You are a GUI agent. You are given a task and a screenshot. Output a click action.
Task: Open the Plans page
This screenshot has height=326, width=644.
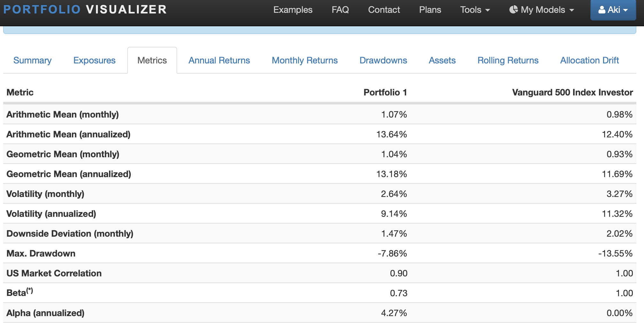(430, 10)
